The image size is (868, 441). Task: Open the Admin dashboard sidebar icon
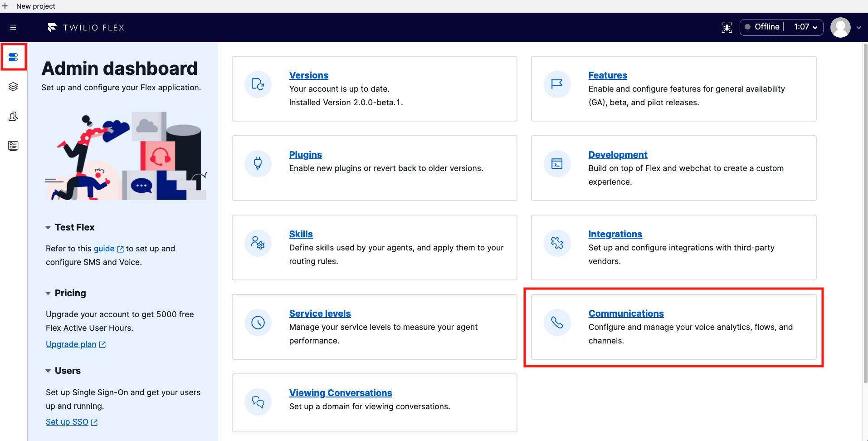pos(13,57)
